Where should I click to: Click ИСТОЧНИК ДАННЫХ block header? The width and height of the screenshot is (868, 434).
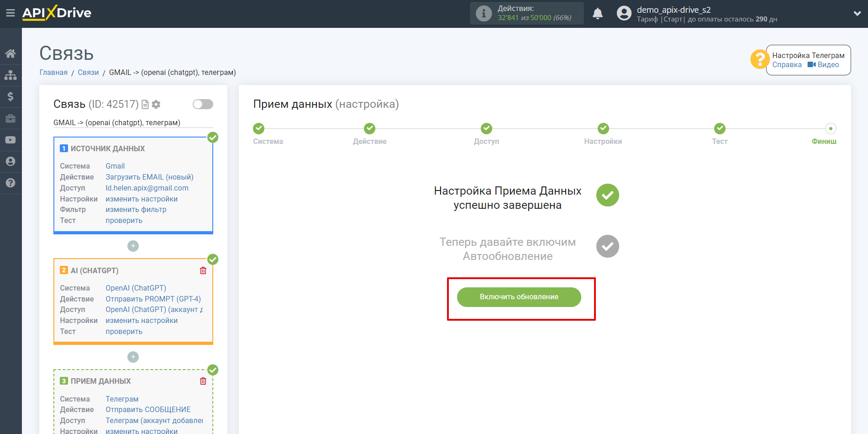(x=108, y=148)
